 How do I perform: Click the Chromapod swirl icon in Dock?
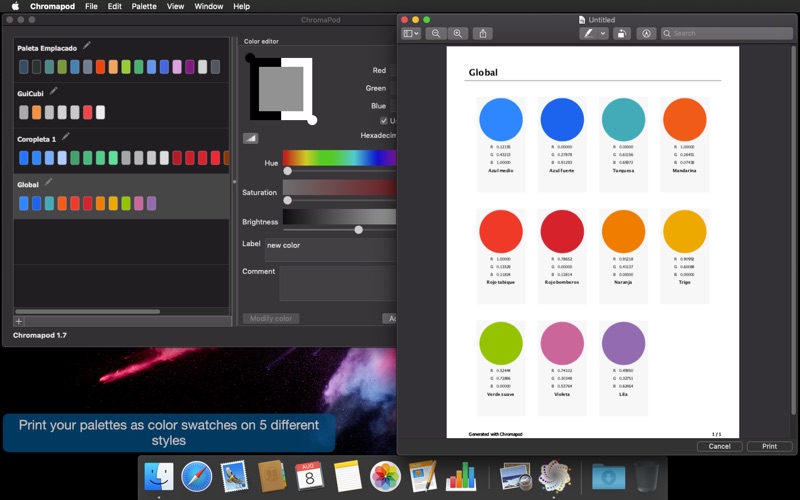coord(555,477)
